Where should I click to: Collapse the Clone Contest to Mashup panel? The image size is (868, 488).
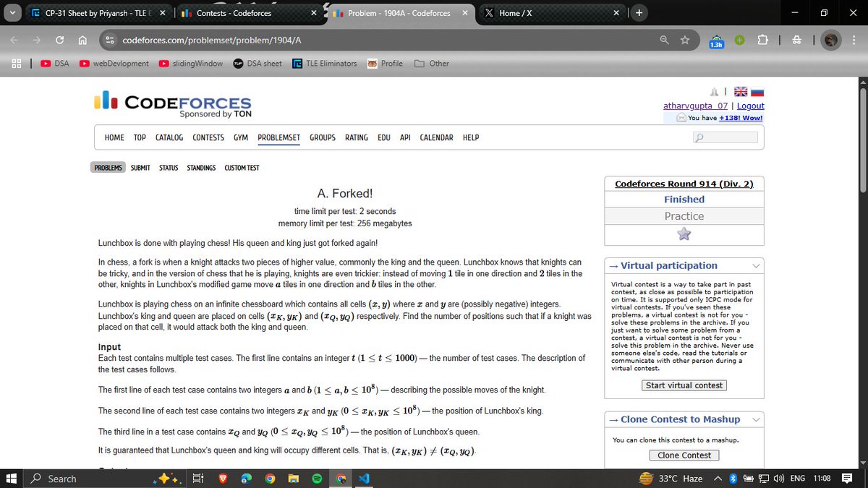coord(757,419)
